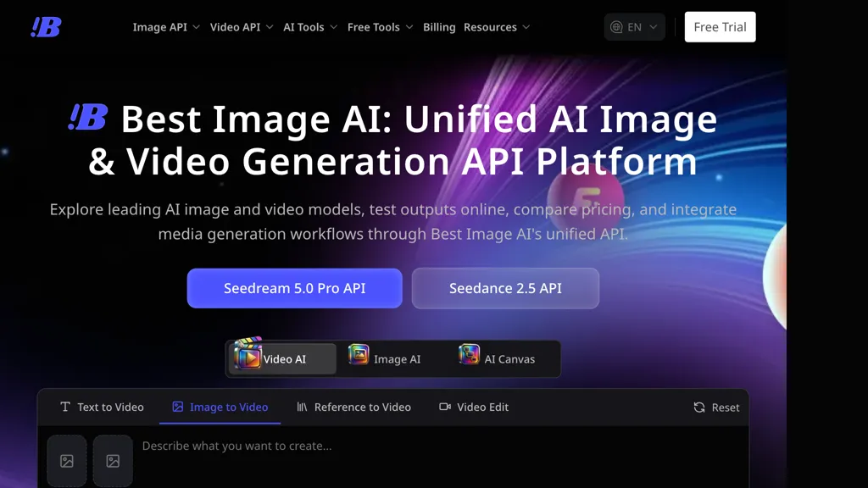Click the Text to Video T icon
Screen dimensions: 868x488
[65, 407]
